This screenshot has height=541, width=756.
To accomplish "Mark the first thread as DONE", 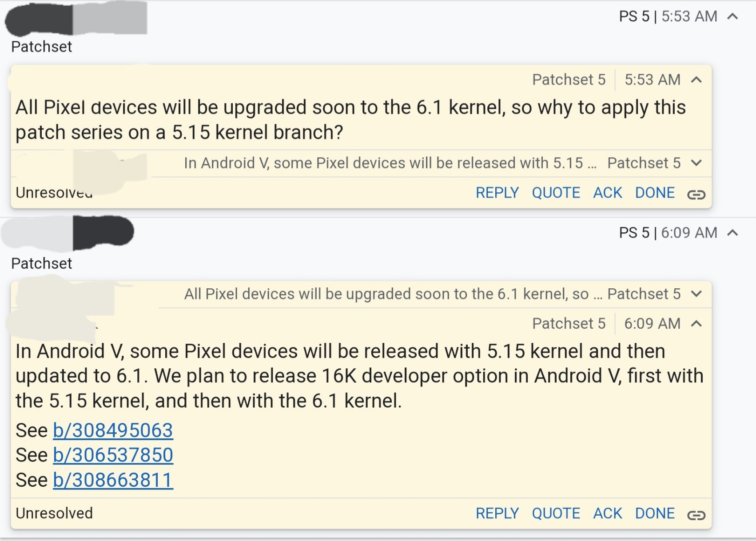I will click(x=655, y=193).
